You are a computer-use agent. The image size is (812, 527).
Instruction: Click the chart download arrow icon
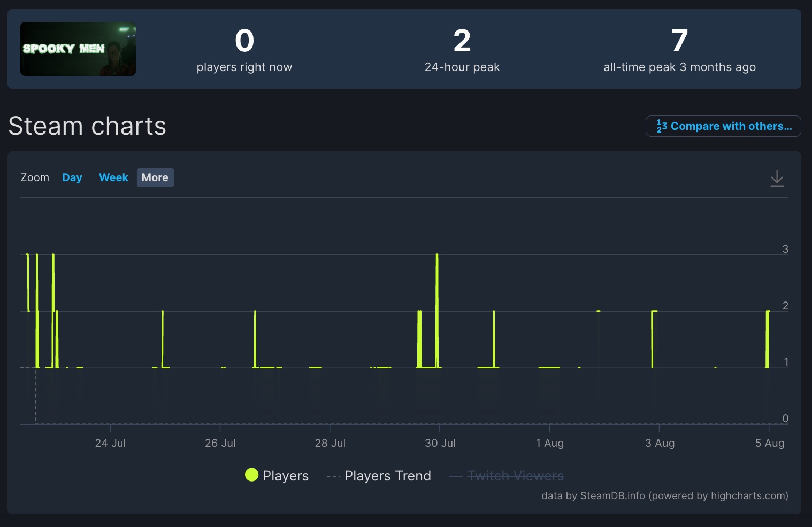click(777, 179)
